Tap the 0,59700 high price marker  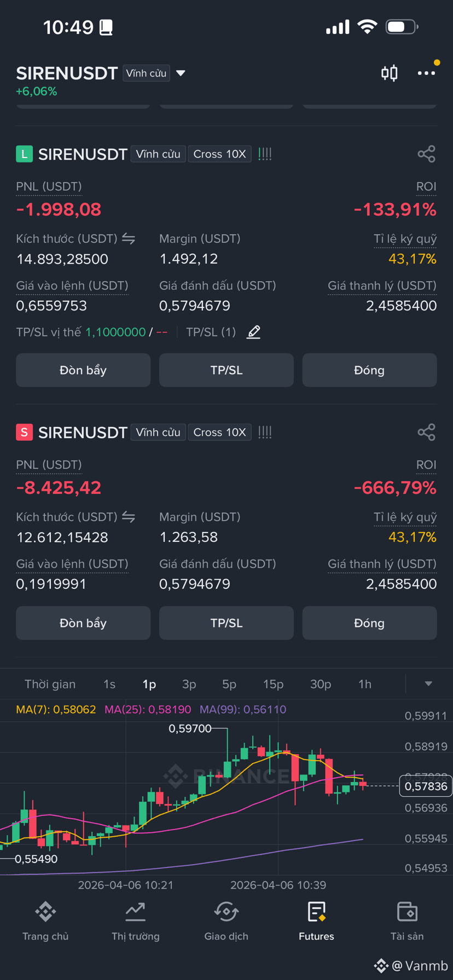click(x=190, y=728)
